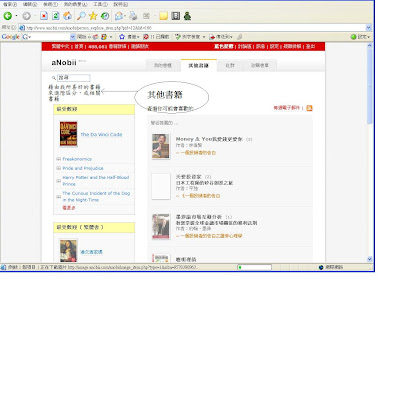
Task: Click the Google toolbar Send to icon
Action: pyautogui.click(x=212, y=37)
